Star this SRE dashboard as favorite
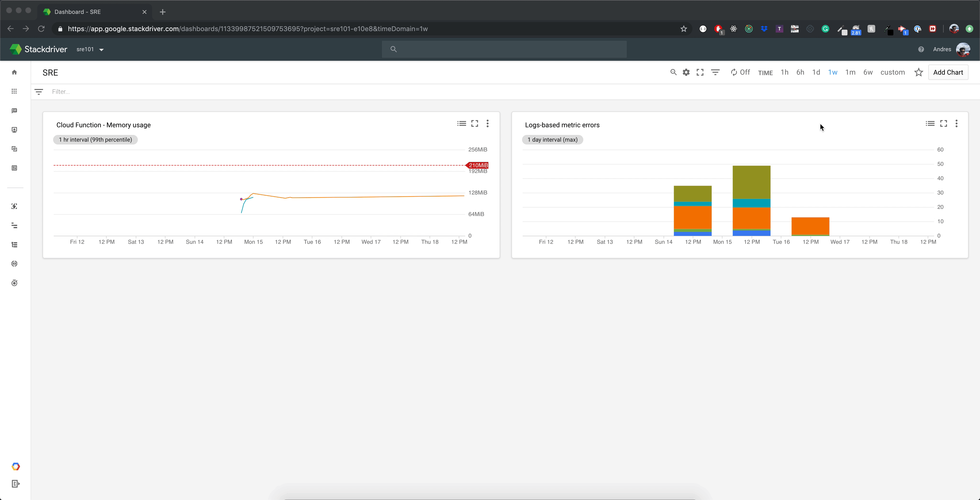 tap(918, 72)
